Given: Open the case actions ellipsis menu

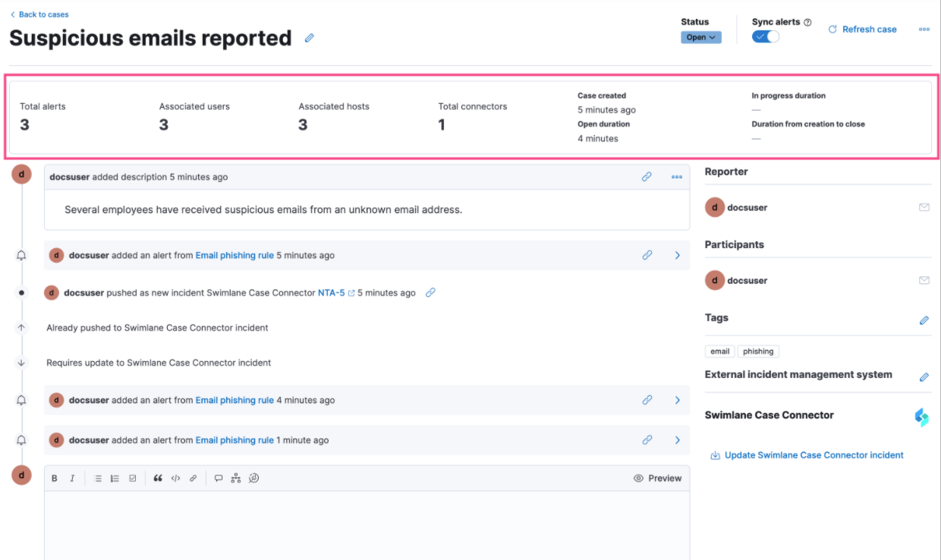Looking at the screenshot, I should click(x=924, y=29).
